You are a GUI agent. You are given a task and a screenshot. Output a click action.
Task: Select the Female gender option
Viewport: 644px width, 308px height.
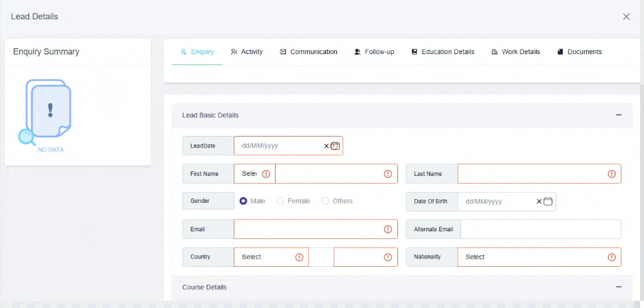281,201
